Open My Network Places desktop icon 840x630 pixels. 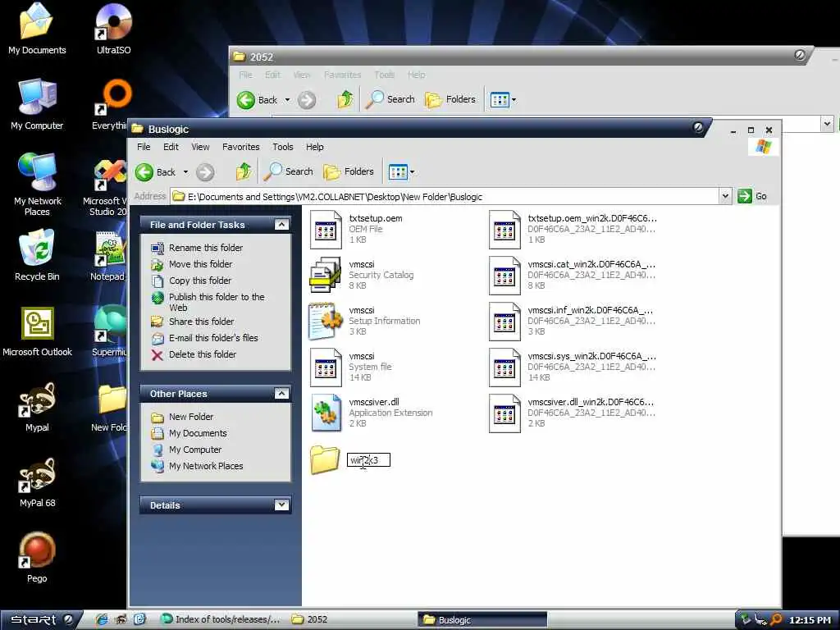pos(38,185)
